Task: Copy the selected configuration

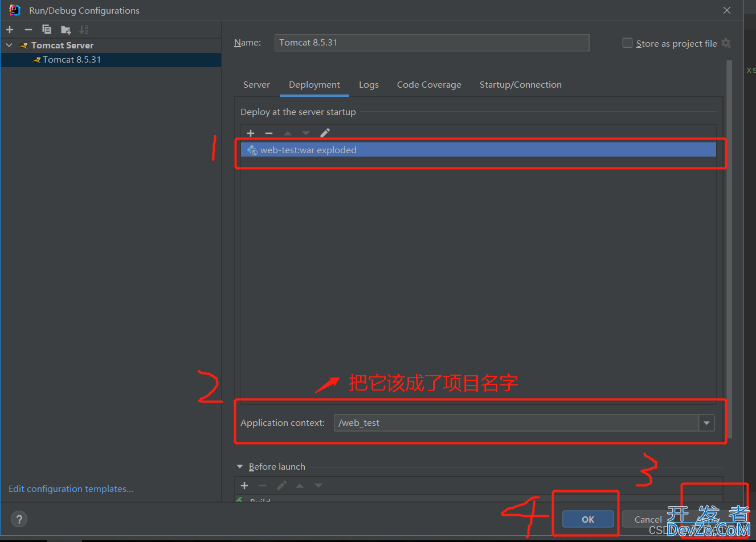Action: tap(47, 30)
